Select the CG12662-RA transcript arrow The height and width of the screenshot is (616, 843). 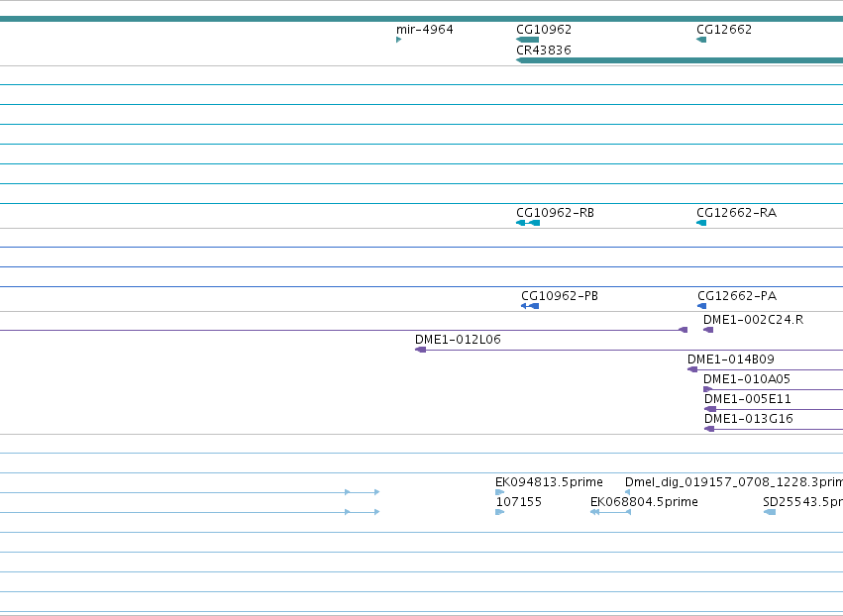701,223
